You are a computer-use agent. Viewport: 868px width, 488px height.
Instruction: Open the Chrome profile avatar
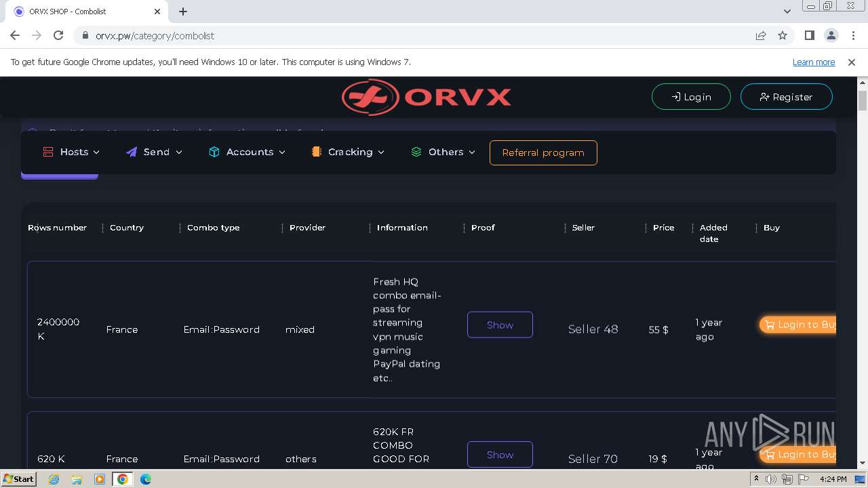(x=831, y=35)
